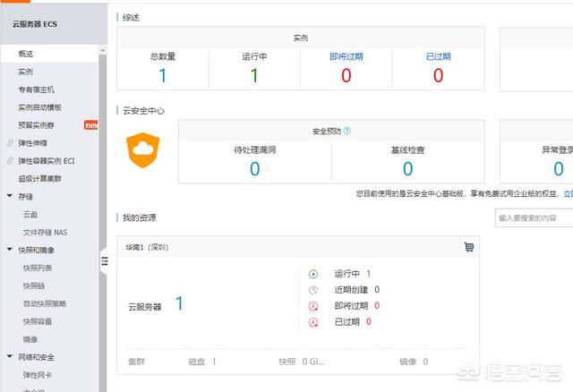
Task: Click the green running status icon
Action: tap(313, 274)
